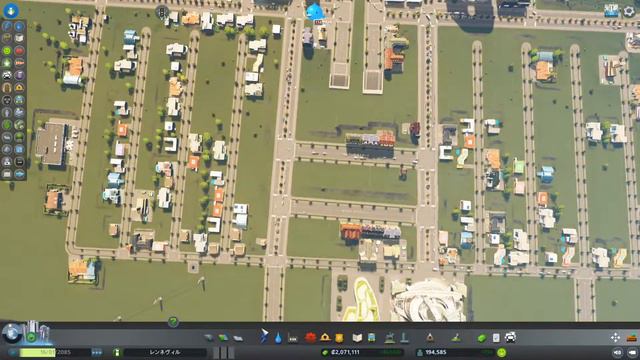Show the green smiley Happiness info view
The width and height of the screenshot is (640, 360).
7,51
